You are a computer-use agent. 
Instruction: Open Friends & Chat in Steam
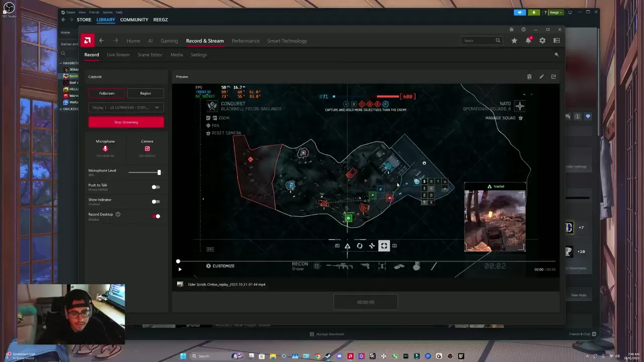pyautogui.click(x=583, y=334)
